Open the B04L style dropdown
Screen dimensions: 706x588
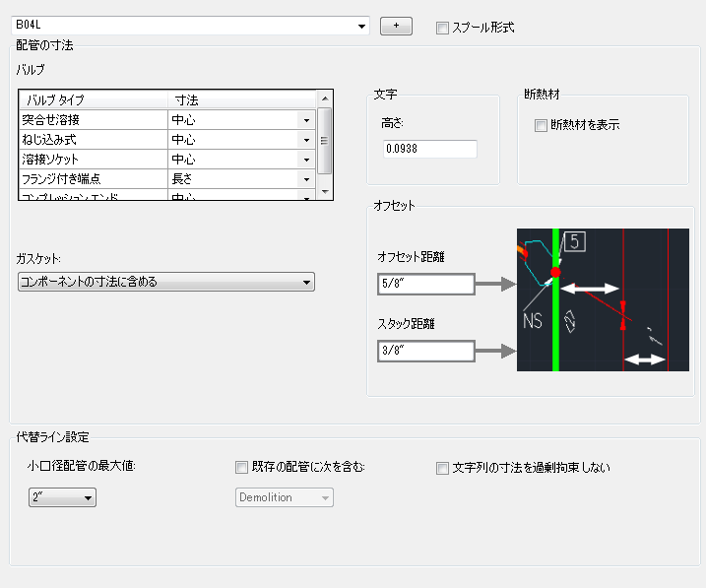(x=190, y=26)
